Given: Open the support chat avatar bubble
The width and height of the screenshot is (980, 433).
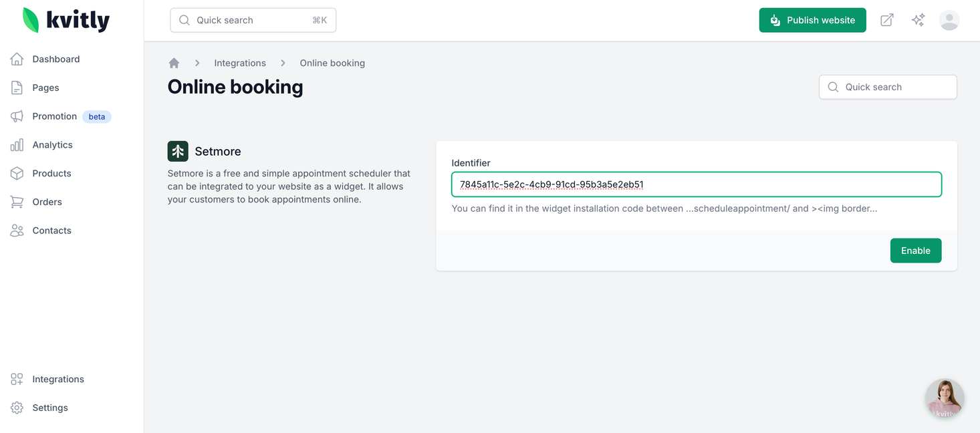Looking at the screenshot, I should coord(945,399).
